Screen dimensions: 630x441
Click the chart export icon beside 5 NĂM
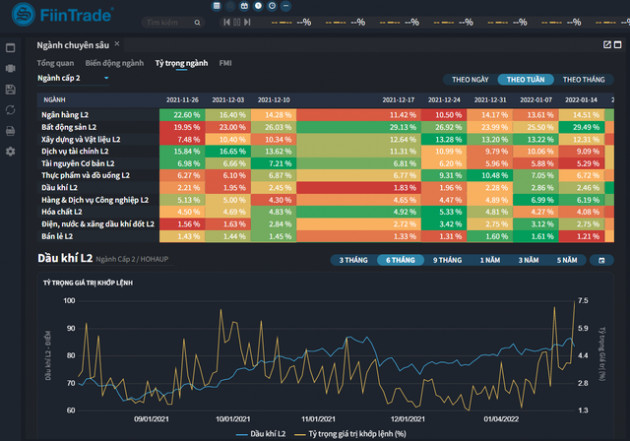[x=601, y=260]
